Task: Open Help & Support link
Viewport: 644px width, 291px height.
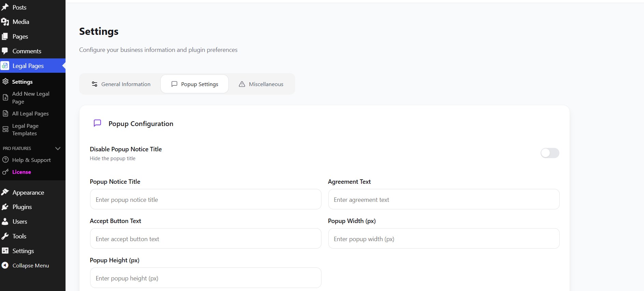Action: [31, 160]
